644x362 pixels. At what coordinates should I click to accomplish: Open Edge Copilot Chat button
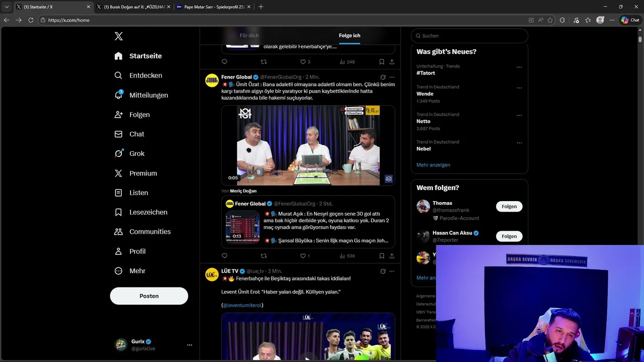click(630, 20)
